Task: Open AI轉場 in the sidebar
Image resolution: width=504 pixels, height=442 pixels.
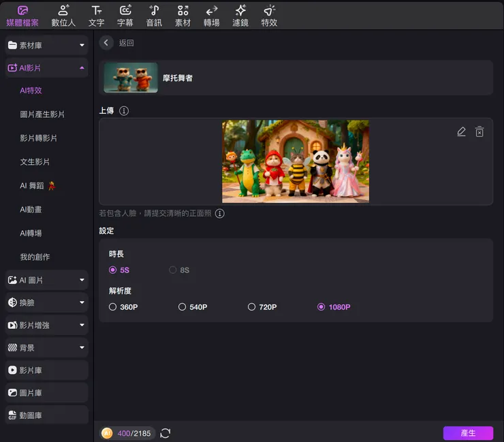Action: tap(31, 234)
